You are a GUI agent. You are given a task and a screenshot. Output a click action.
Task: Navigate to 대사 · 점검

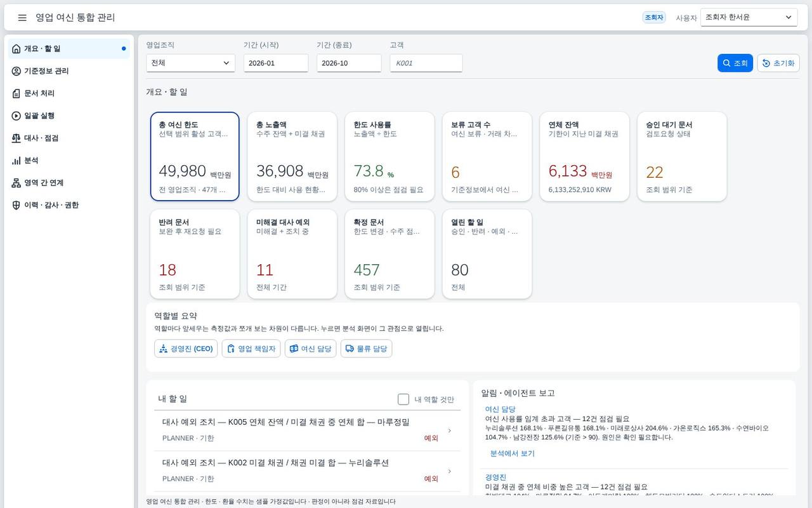coord(69,138)
